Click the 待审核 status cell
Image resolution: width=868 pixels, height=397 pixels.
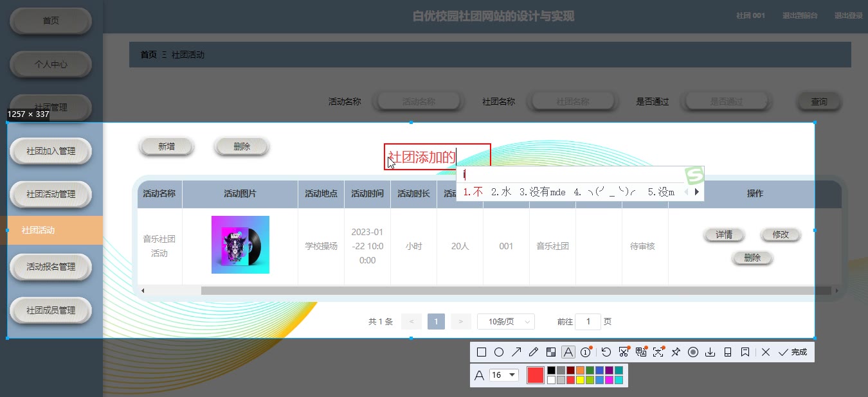pos(643,246)
